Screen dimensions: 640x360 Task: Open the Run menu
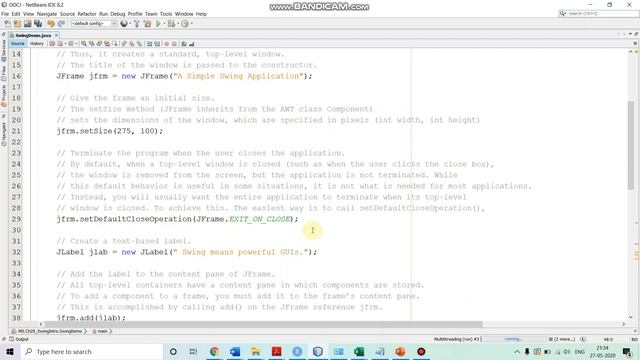click(103, 14)
